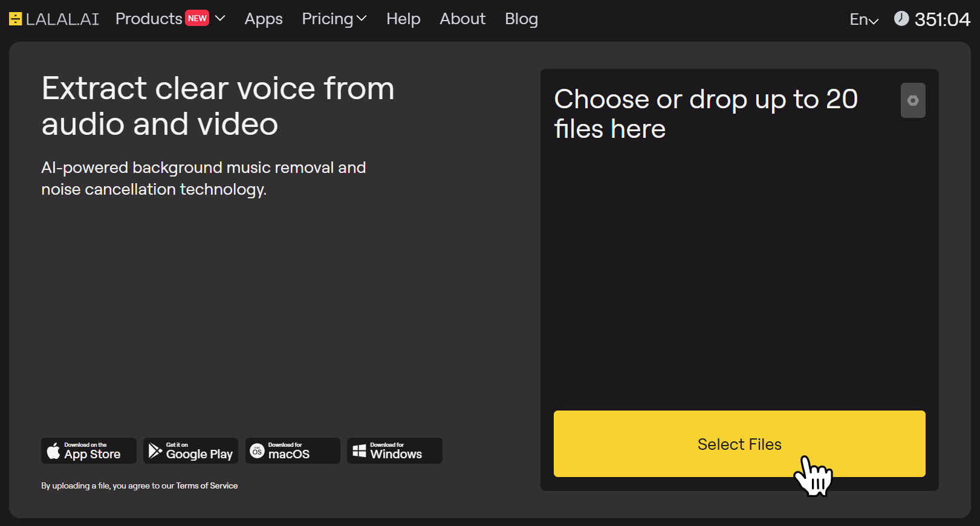Open the Terms of Service link

coord(207,486)
